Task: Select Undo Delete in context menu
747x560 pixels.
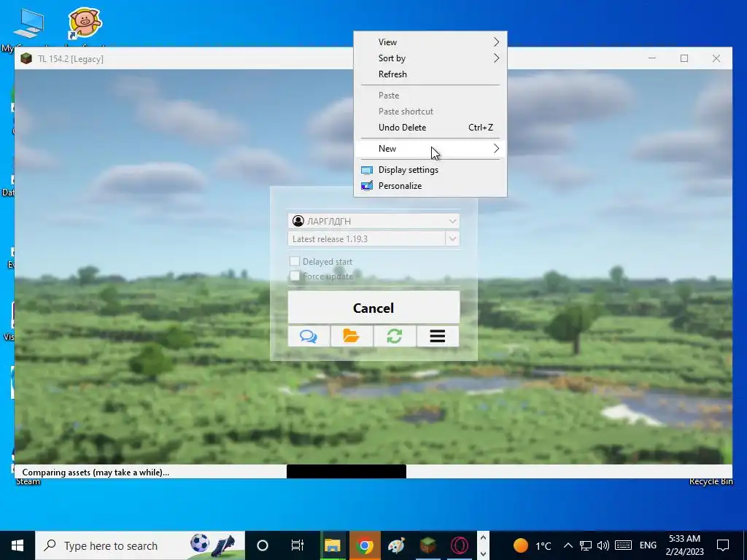Action: point(430,127)
